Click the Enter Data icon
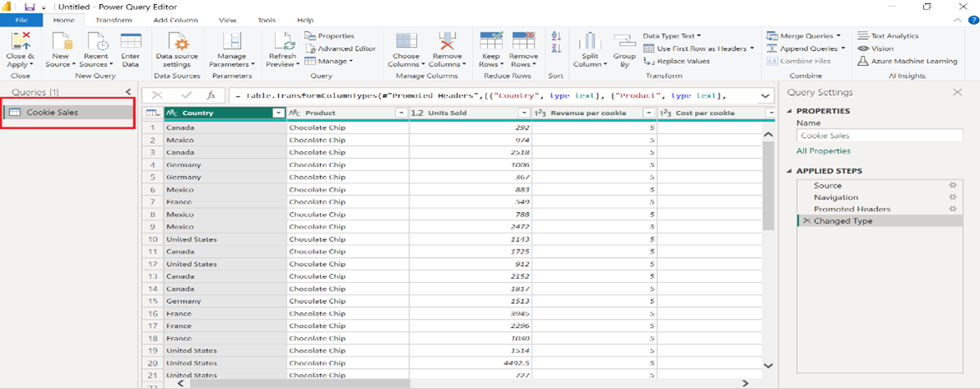Screen dimensions: 980x389 (130, 41)
